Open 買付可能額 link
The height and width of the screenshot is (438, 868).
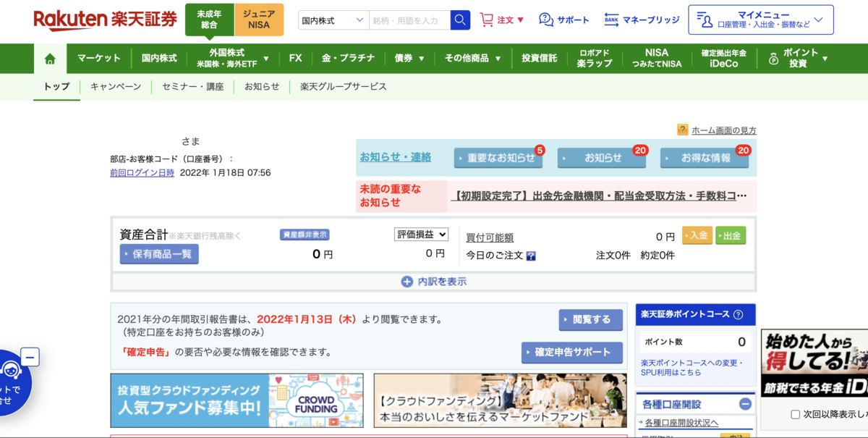(x=490, y=237)
